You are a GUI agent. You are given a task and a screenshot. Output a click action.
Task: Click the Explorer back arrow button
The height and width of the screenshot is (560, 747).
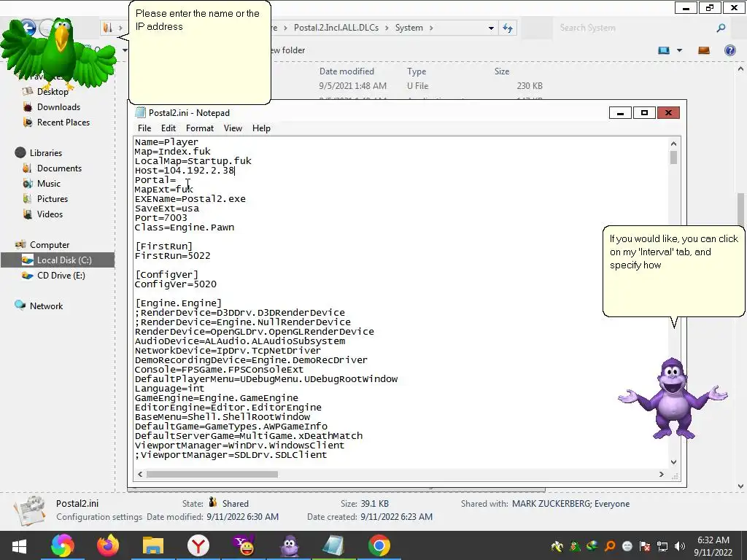[x=28, y=28]
